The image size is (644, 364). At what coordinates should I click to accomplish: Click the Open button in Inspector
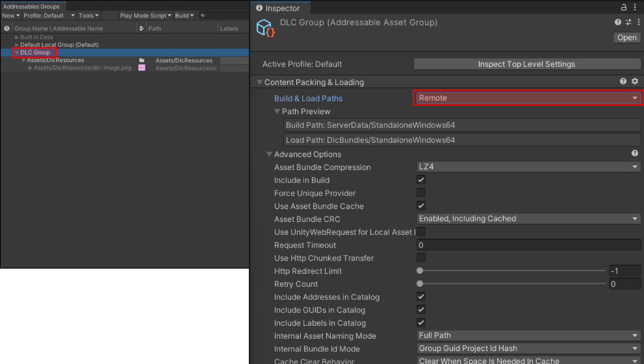coord(627,38)
